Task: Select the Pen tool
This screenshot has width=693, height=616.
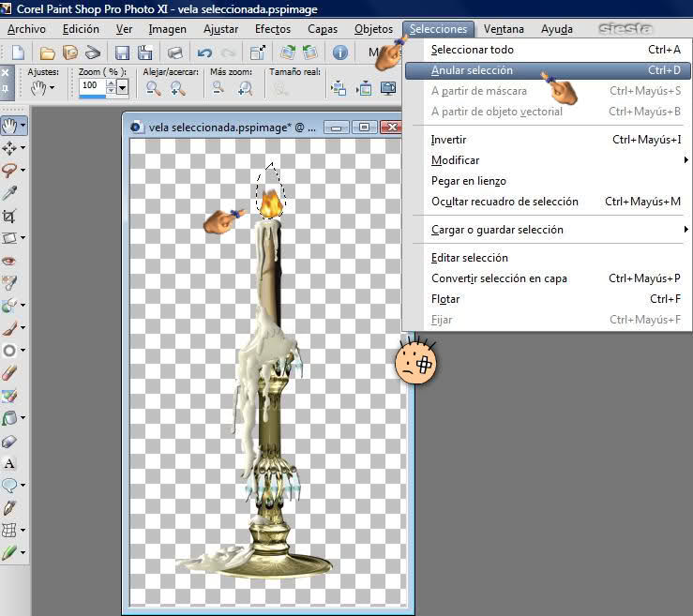Action: tap(9, 508)
